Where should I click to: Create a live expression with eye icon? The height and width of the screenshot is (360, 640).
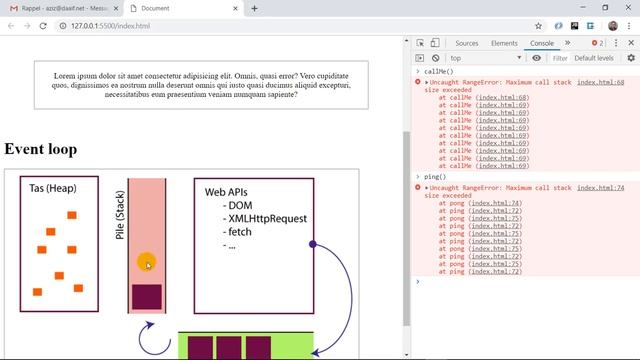(536, 58)
